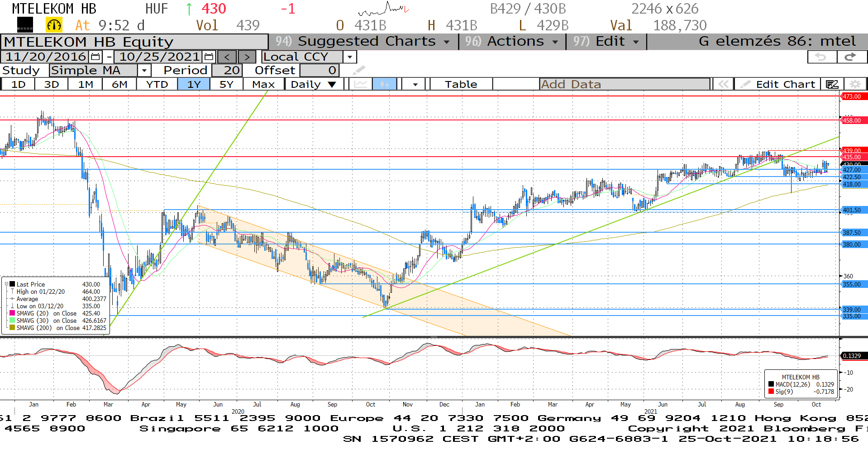Click the Table button
Screen dimensions: 868x464
pyautogui.click(x=461, y=84)
